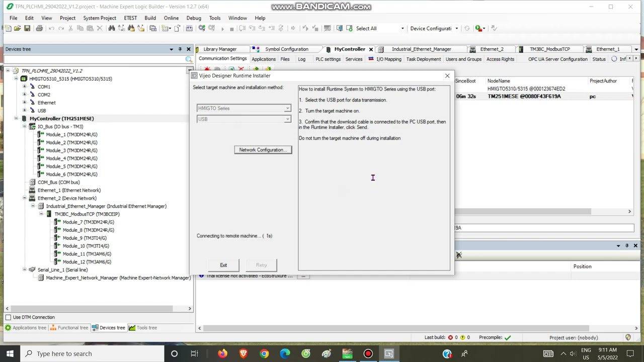Viewport: 644px width, 362px height.
Task: Close the Vijeo Designer Runtime Installer dialog
Action: (447, 76)
